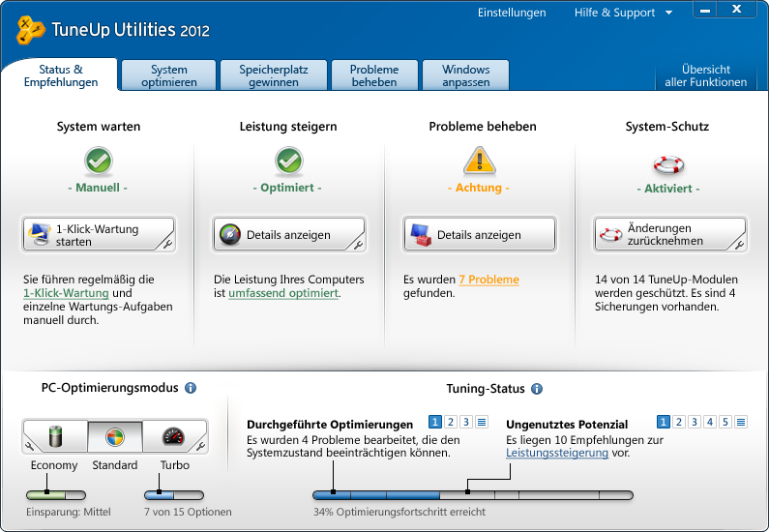Activate Standard mode button

[x=115, y=436]
